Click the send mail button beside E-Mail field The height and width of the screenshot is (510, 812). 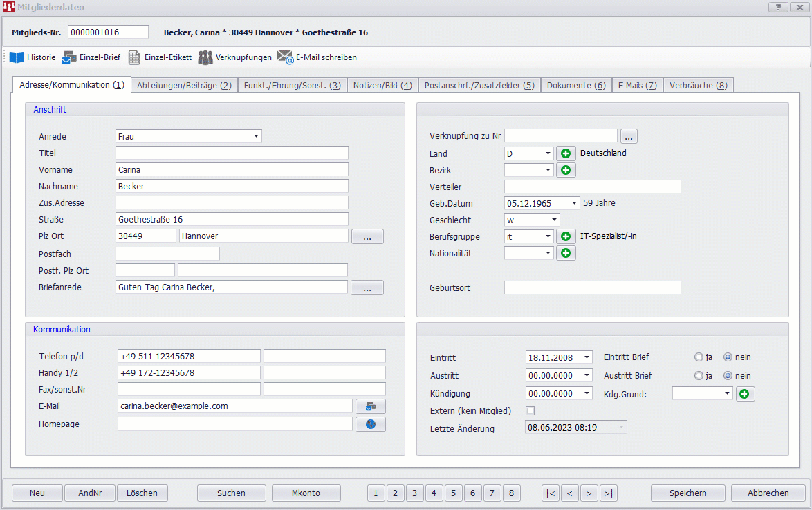370,406
